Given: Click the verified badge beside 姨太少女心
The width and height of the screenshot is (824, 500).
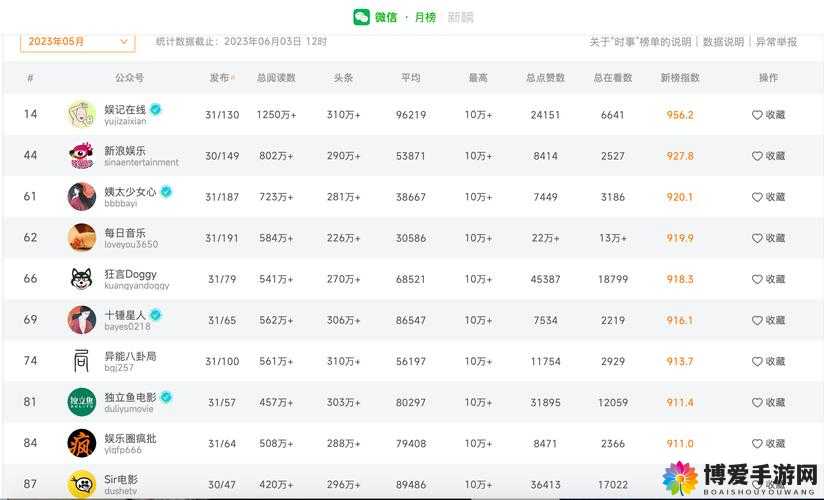Looking at the screenshot, I should click(x=166, y=191).
